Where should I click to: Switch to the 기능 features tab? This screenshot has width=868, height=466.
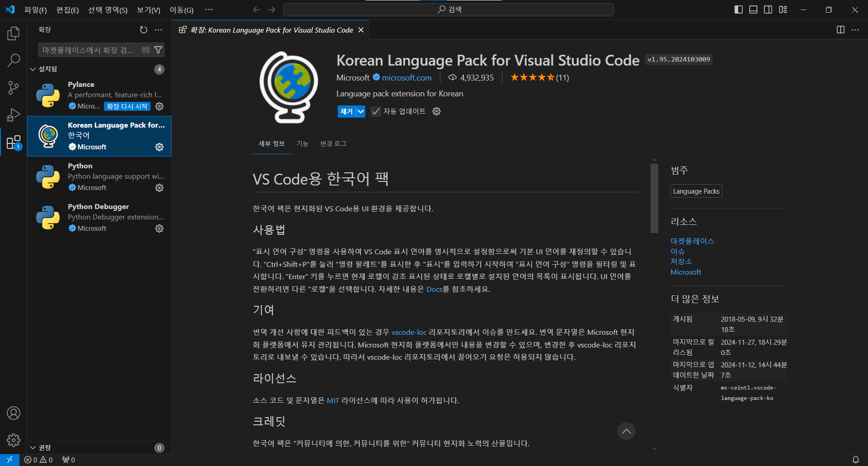click(302, 143)
